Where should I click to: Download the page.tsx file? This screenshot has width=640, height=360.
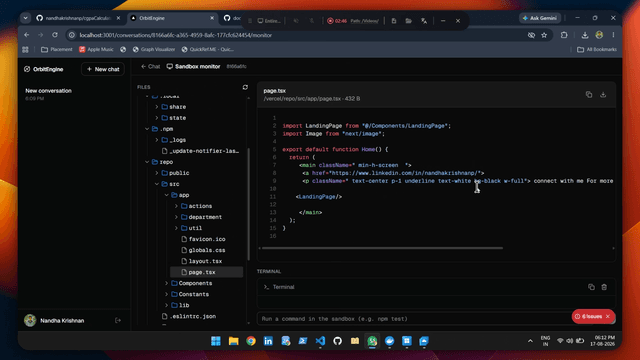(603, 95)
